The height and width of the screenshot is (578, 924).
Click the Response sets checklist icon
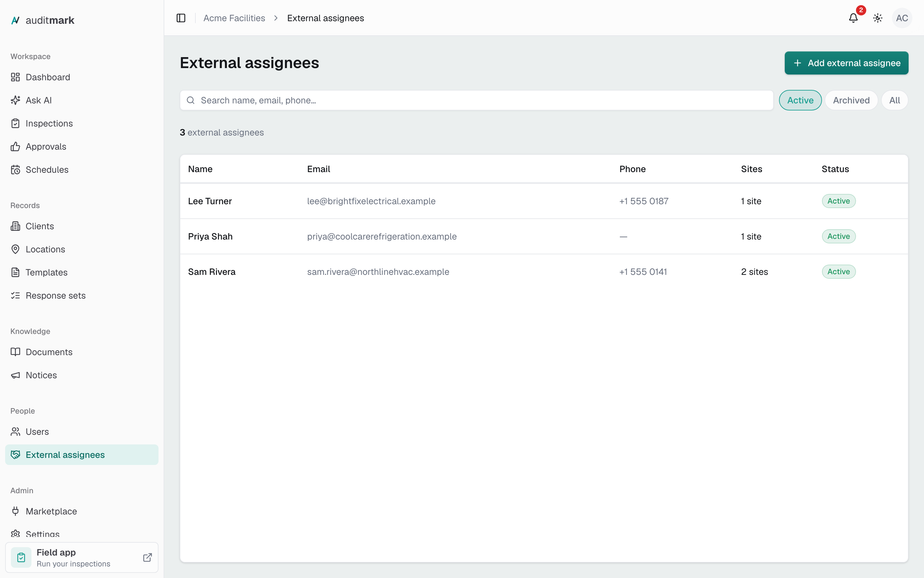15,295
